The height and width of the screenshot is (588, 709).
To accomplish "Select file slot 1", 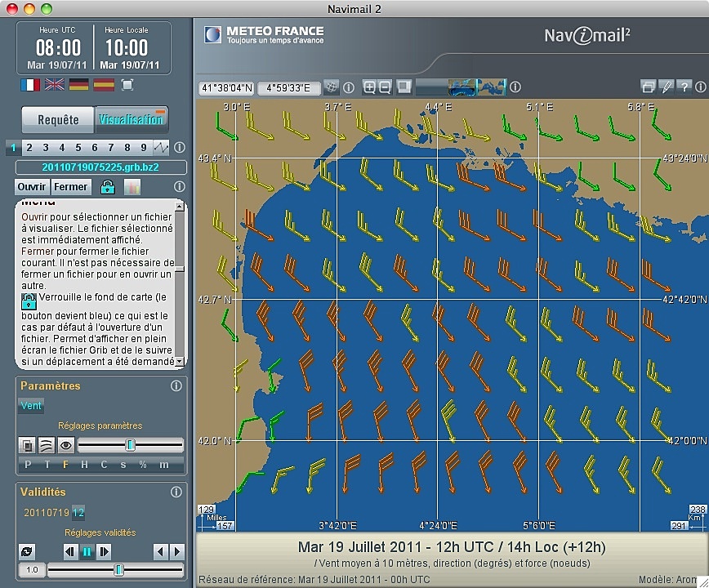I will (x=13, y=147).
